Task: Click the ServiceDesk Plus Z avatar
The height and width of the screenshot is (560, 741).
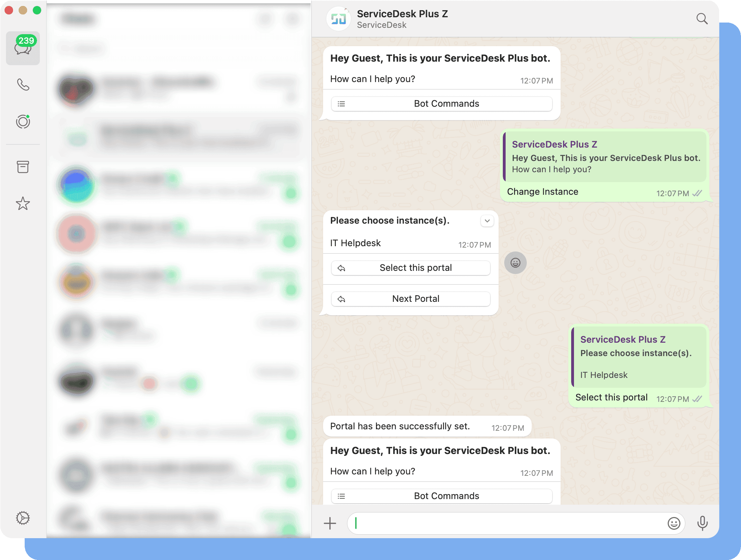Action: click(339, 19)
